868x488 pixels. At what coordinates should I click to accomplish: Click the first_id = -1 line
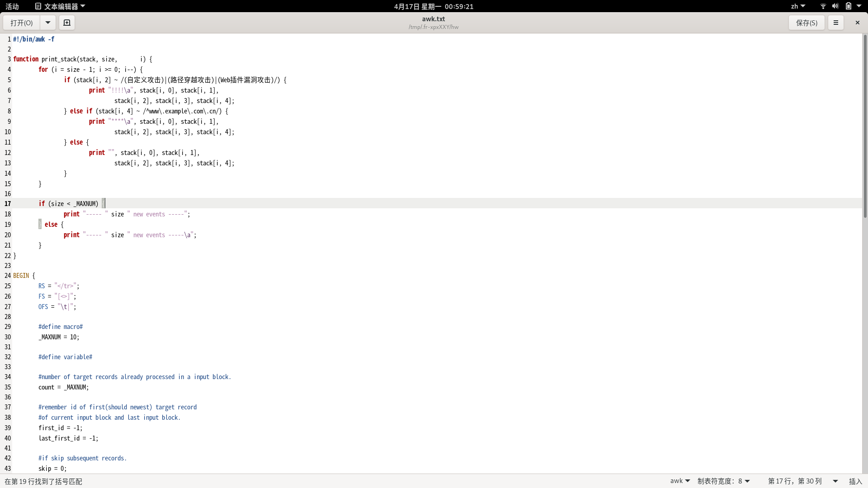pos(61,428)
